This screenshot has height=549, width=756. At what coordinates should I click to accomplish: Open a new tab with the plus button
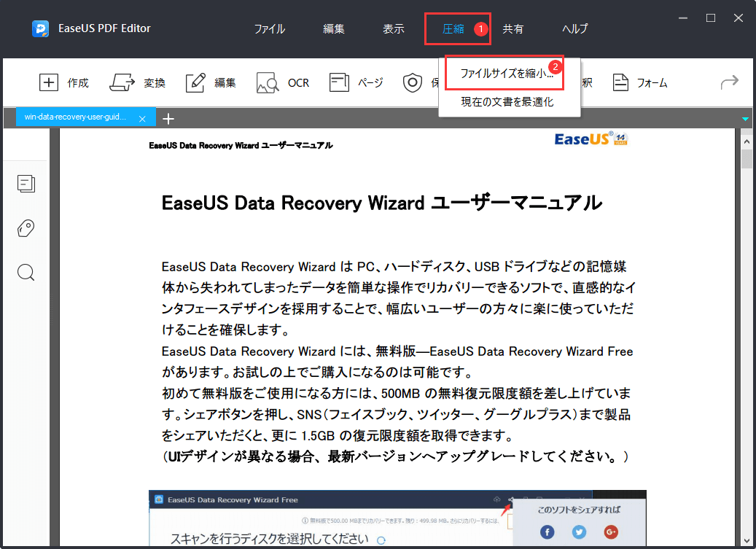168,117
